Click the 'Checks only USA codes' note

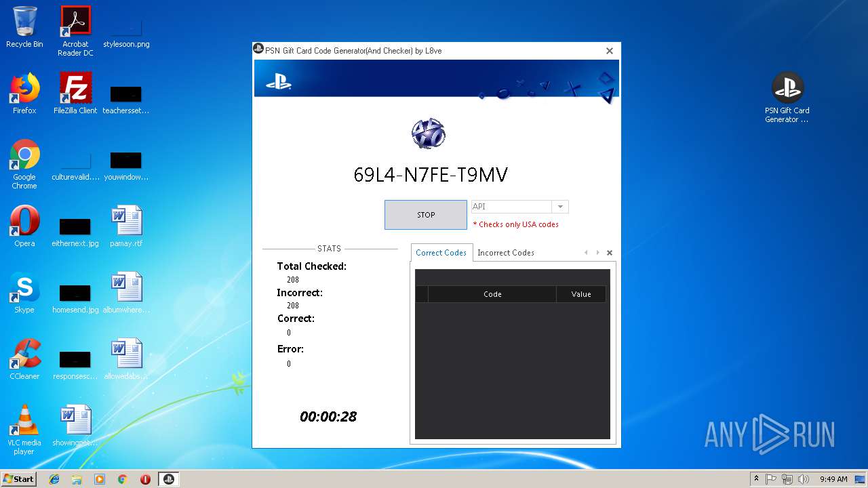pos(516,224)
